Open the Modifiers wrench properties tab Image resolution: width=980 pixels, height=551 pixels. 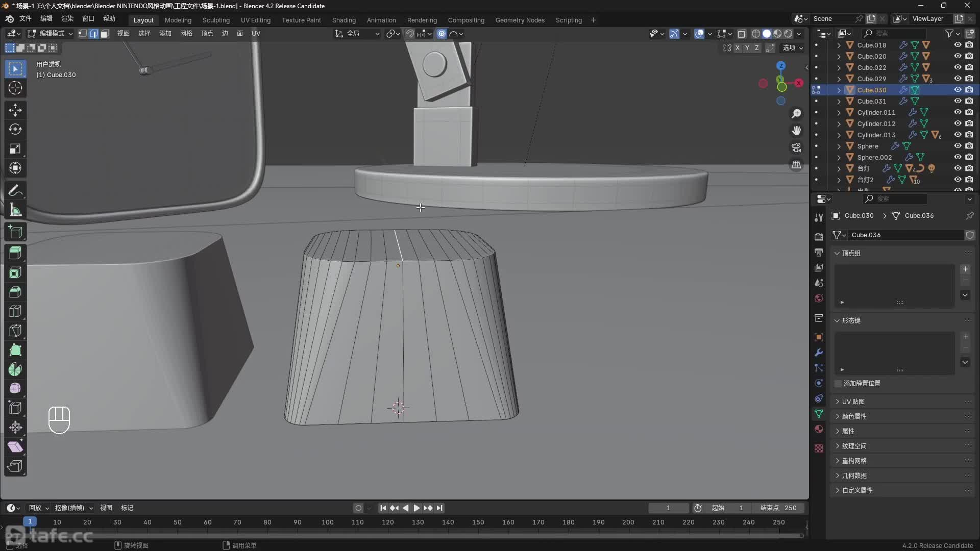(819, 353)
